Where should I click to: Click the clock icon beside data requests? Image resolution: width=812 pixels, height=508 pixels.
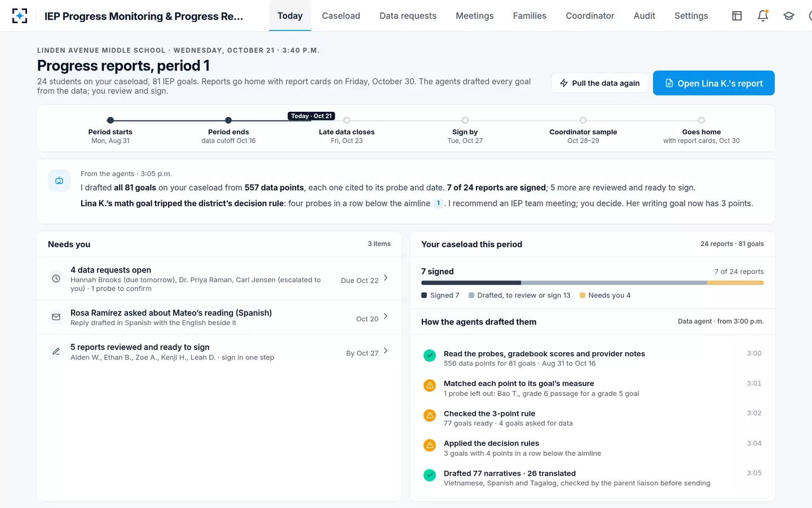56,278
